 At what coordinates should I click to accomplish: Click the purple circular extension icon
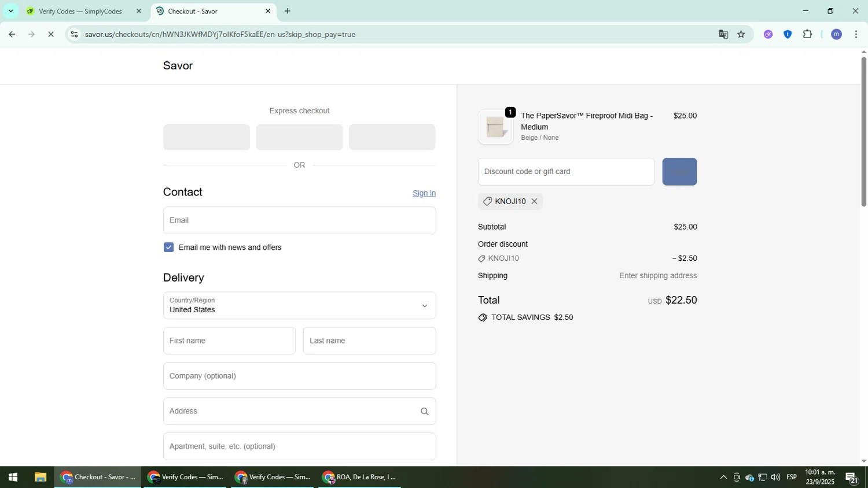pos(768,34)
